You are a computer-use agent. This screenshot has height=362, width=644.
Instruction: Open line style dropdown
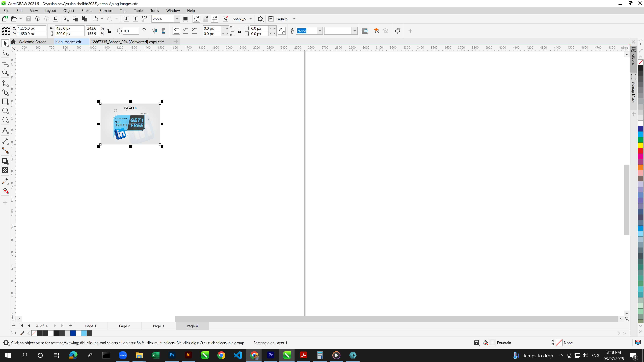pos(355,31)
